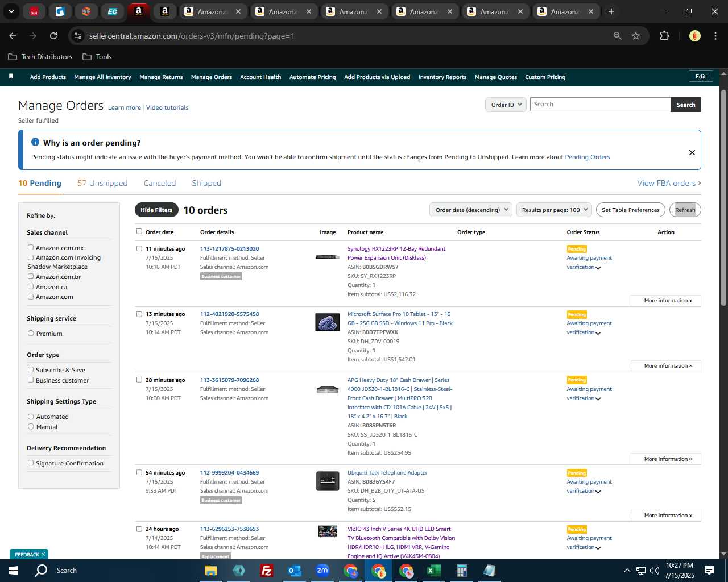View site information icon in address bar
This screenshot has height=582, width=728.
[78, 36]
